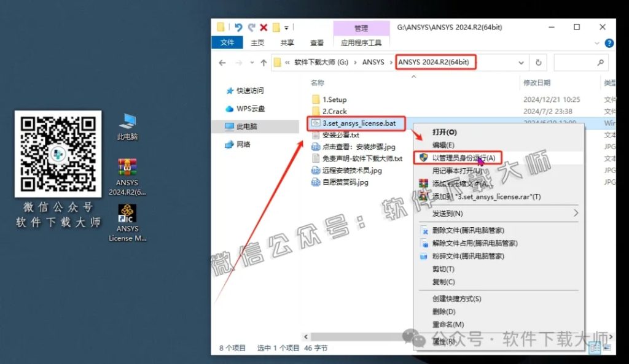Click the Back navigation arrow button
629x364 pixels.
point(222,62)
